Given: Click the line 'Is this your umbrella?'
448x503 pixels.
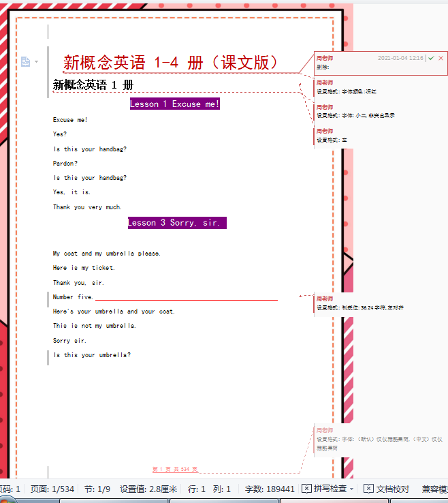Looking at the screenshot, I should pos(92,355).
